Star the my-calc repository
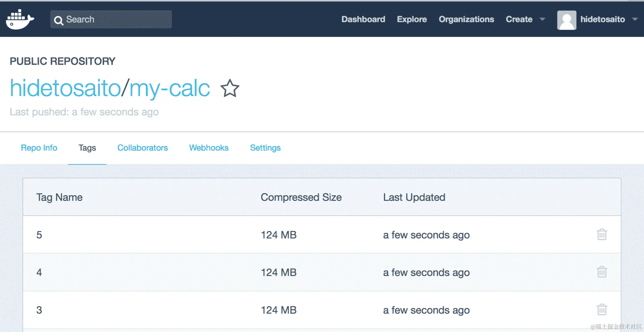 pos(230,88)
